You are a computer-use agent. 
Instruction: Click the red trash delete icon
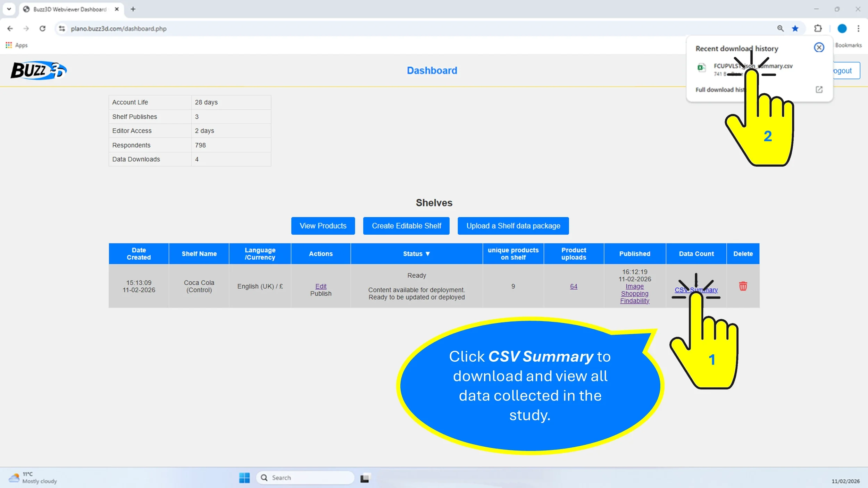tap(743, 286)
